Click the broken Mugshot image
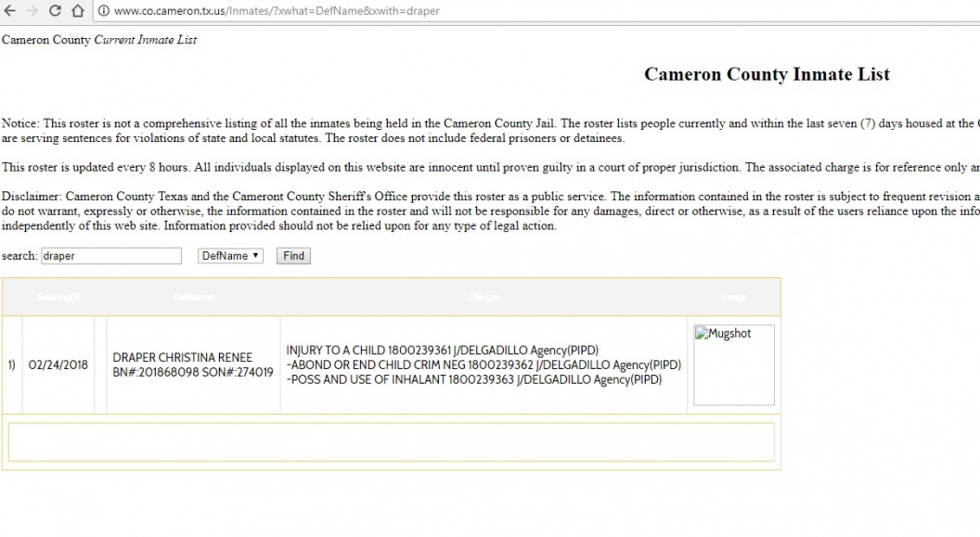Viewport: 980px width, 537px height. (x=734, y=364)
